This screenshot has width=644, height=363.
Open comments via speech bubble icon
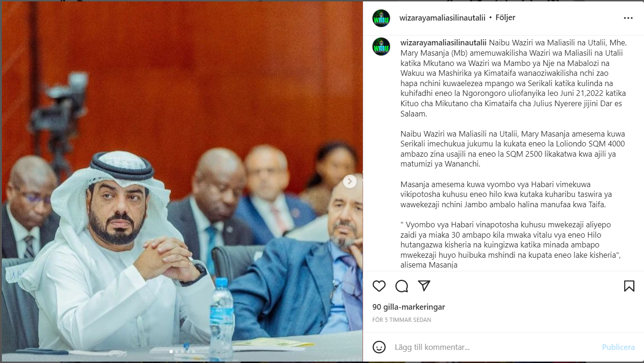(x=401, y=286)
